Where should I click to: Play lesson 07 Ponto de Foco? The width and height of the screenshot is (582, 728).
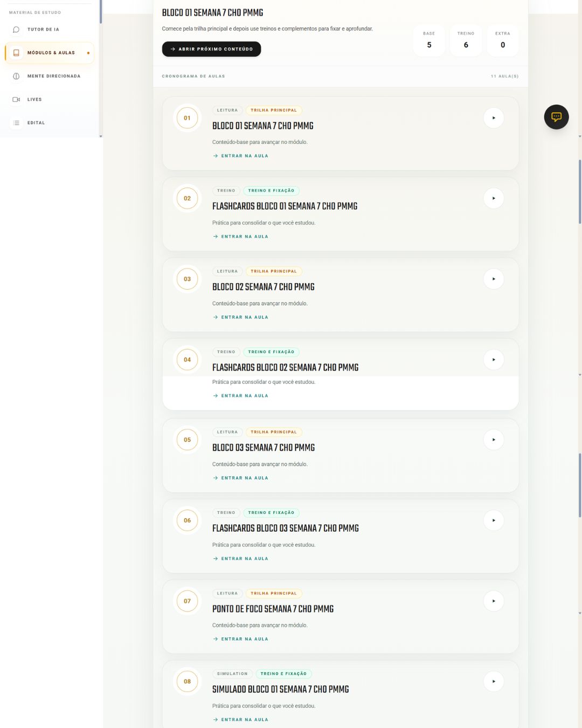pos(494,601)
